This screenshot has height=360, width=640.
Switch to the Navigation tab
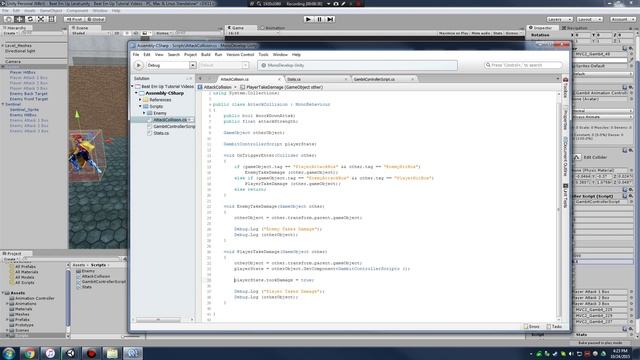click(574, 28)
